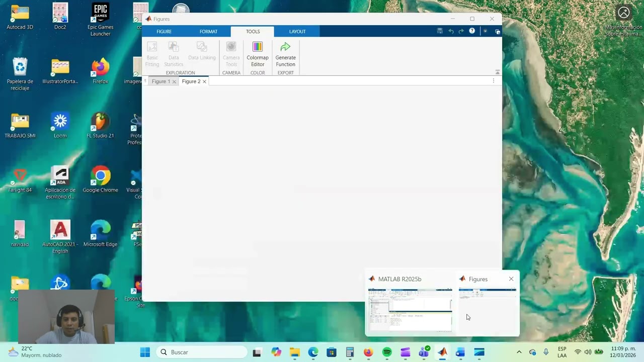Viewport: 644px width, 362px height.
Task: Switch to the FORMAT ribbon tab
Action: [x=208, y=31]
